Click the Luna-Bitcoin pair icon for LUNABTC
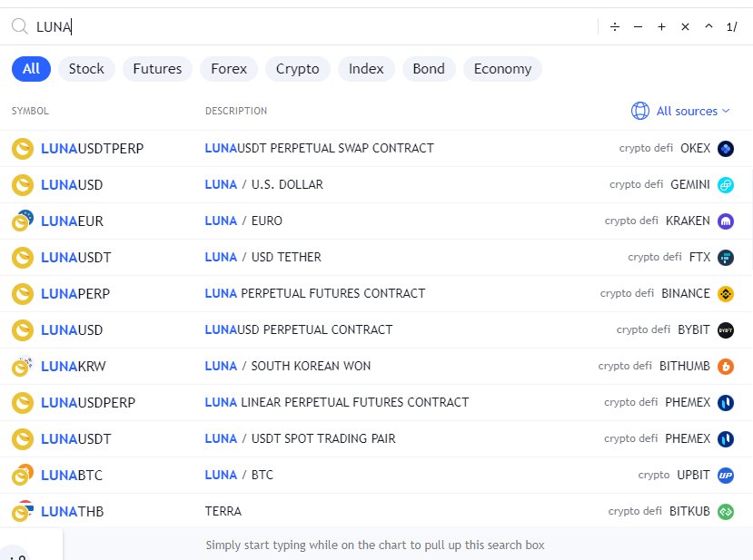Image resolution: width=753 pixels, height=560 pixels. point(23,475)
